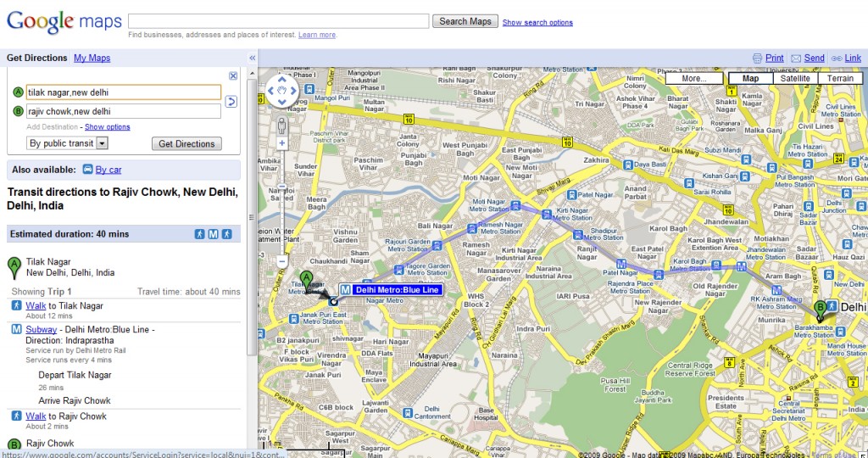Click the map zoom in plus button
The height and width of the screenshot is (458, 868).
[x=282, y=144]
